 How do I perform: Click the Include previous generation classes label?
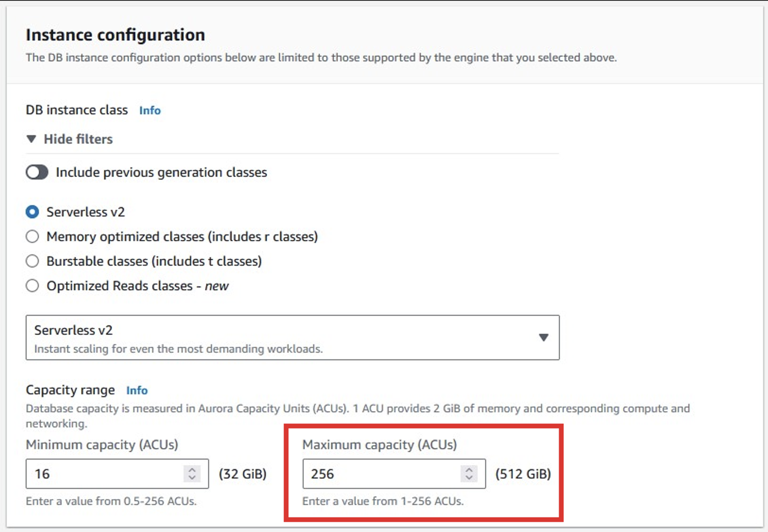click(x=161, y=172)
